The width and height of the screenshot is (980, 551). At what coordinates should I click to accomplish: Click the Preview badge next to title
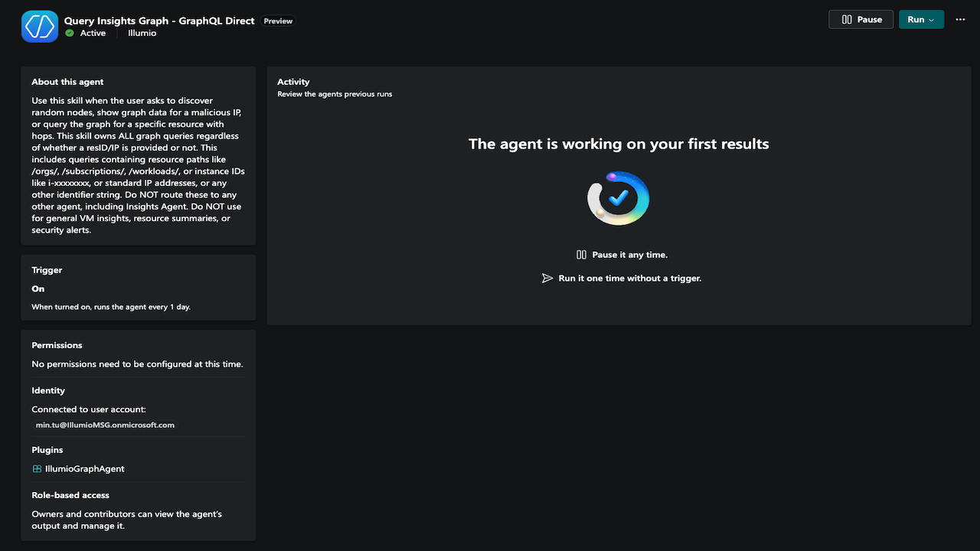(278, 21)
